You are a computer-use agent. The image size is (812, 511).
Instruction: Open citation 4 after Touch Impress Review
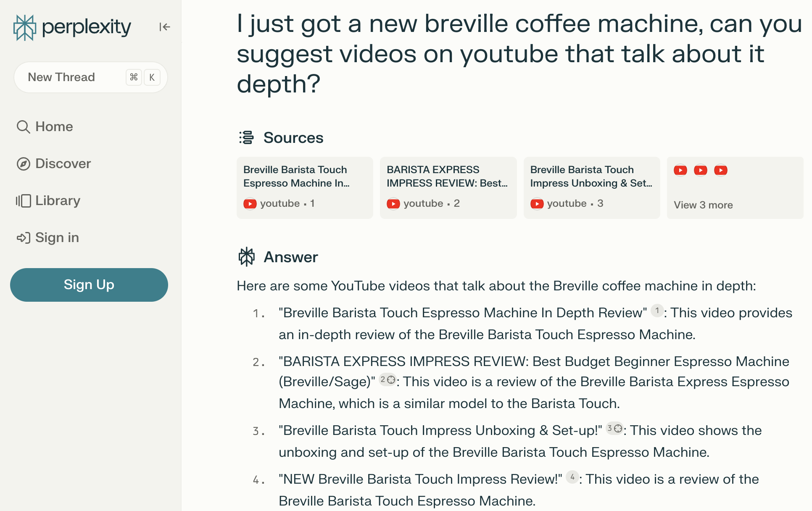pyautogui.click(x=572, y=477)
